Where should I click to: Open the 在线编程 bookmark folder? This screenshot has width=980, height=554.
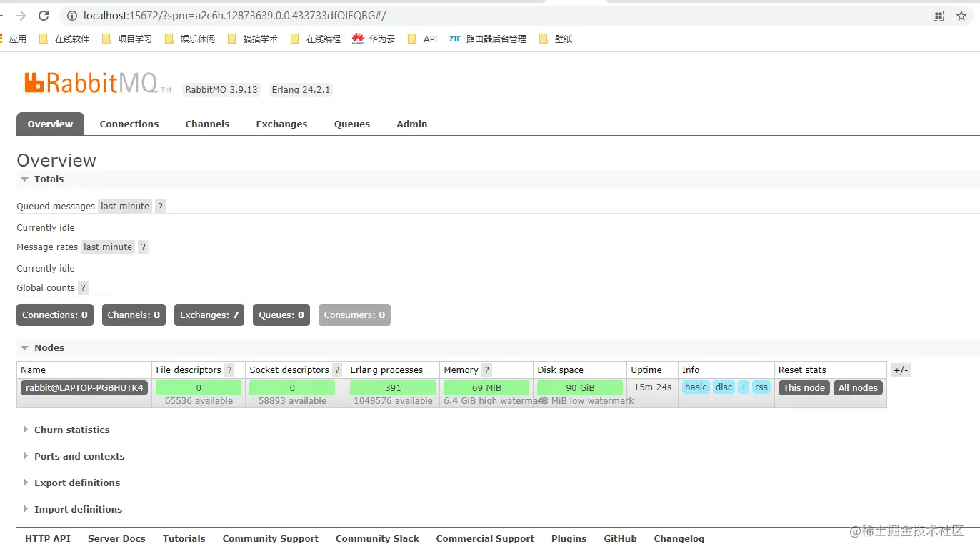pyautogui.click(x=316, y=39)
